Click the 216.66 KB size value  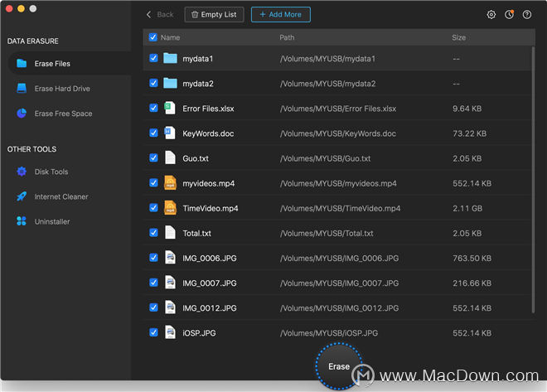[x=472, y=283]
